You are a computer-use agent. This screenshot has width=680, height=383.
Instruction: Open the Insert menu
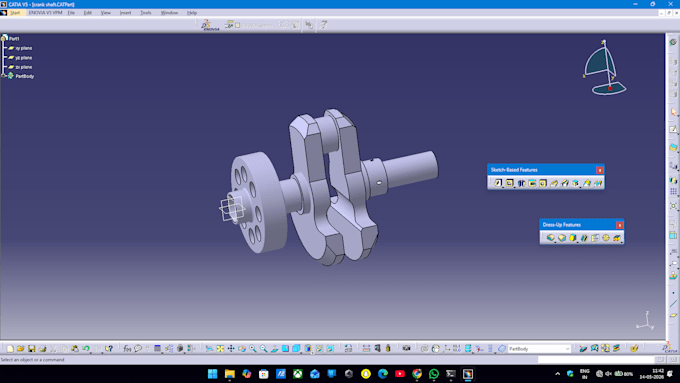(125, 13)
